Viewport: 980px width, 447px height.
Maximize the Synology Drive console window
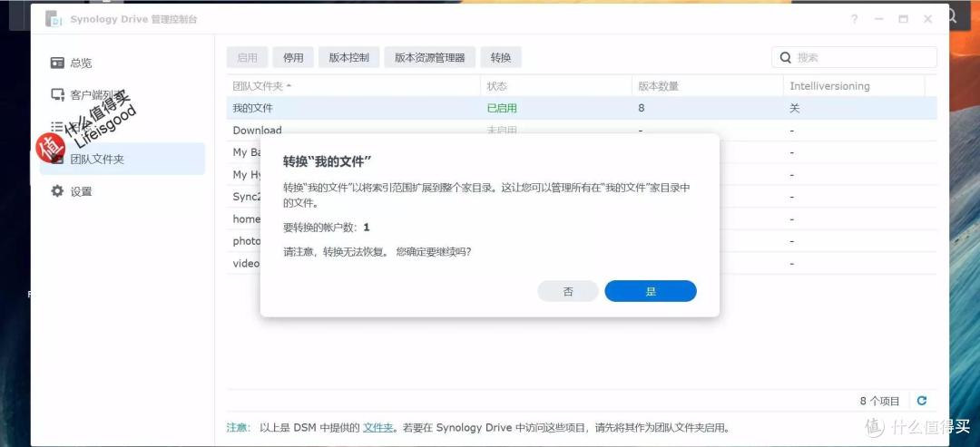(x=903, y=19)
